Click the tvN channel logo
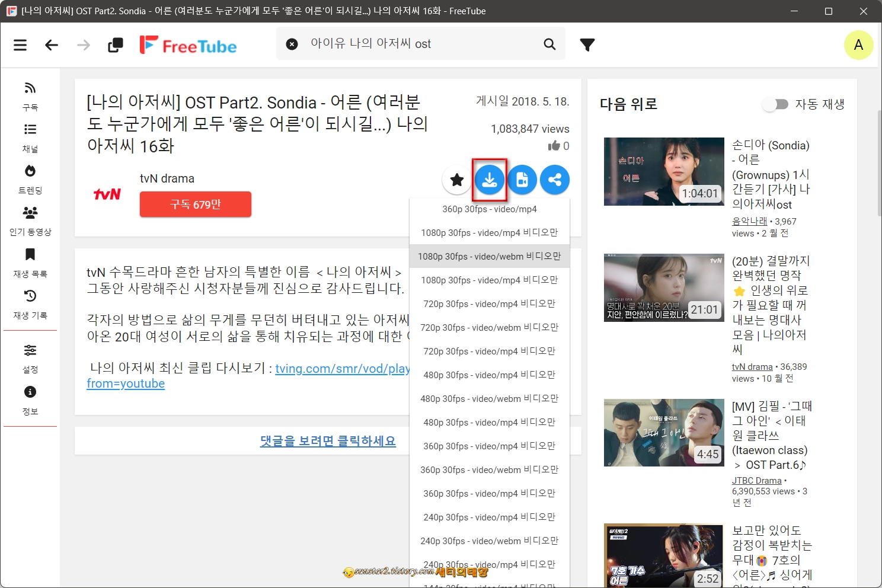Image resolution: width=882 pixels, height=588 pixels. click(107, 194)
